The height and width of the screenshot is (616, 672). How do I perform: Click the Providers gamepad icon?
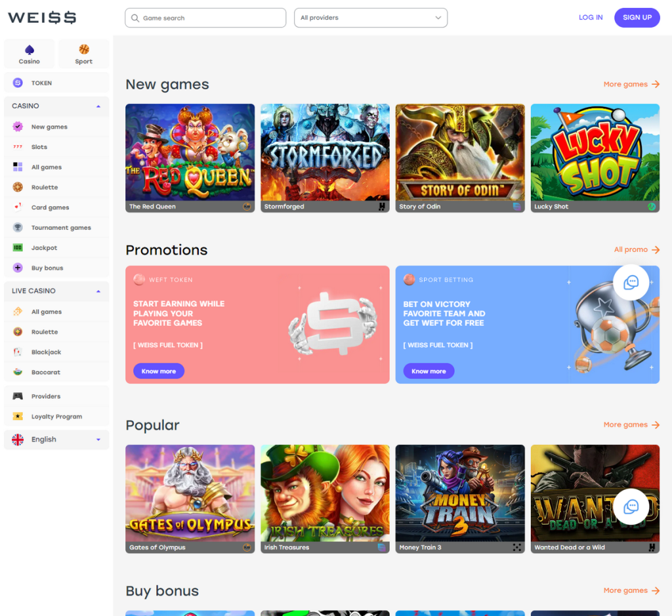tap(18, 396)
